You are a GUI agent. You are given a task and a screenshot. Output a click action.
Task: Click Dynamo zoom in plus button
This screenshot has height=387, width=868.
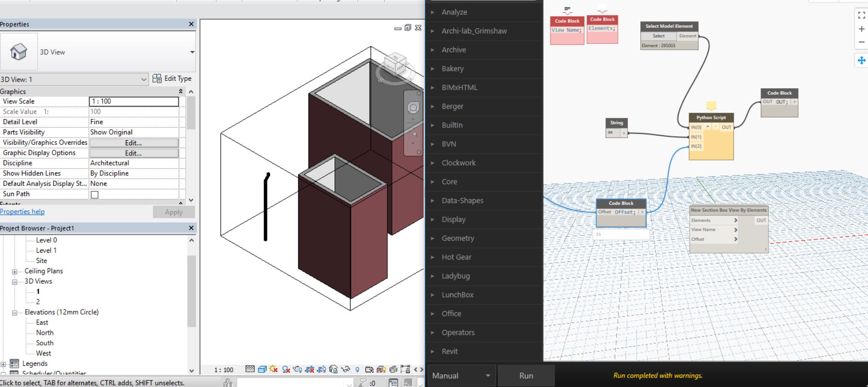(x=861, y=29)
